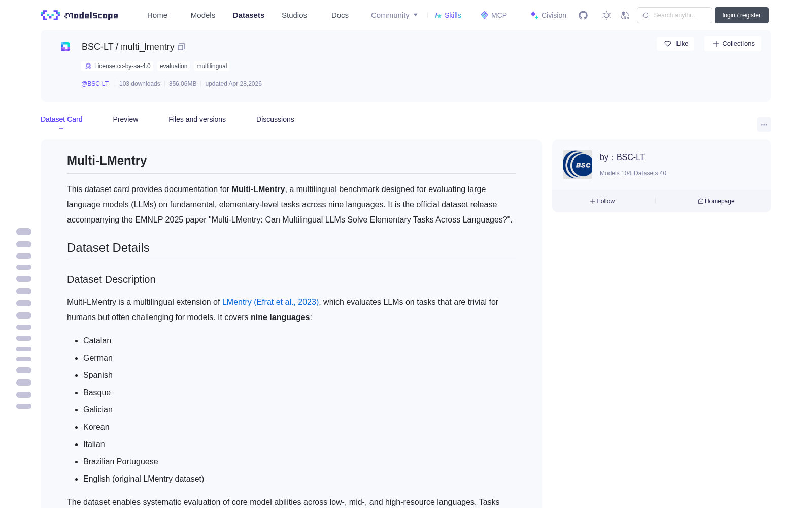Screen dimensions: 812x508
Task: Select the Dataset Card tab
Action: [61, 119]
